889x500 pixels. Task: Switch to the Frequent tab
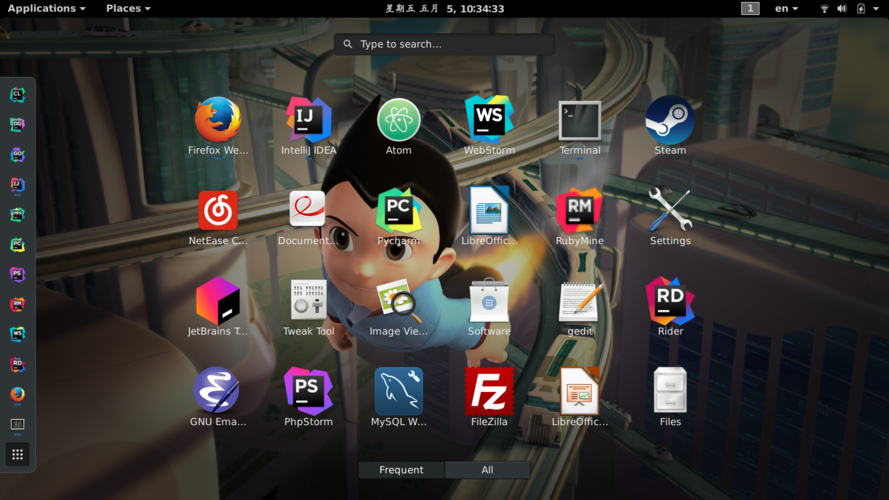pyautogui.click(x=401, y=470)
